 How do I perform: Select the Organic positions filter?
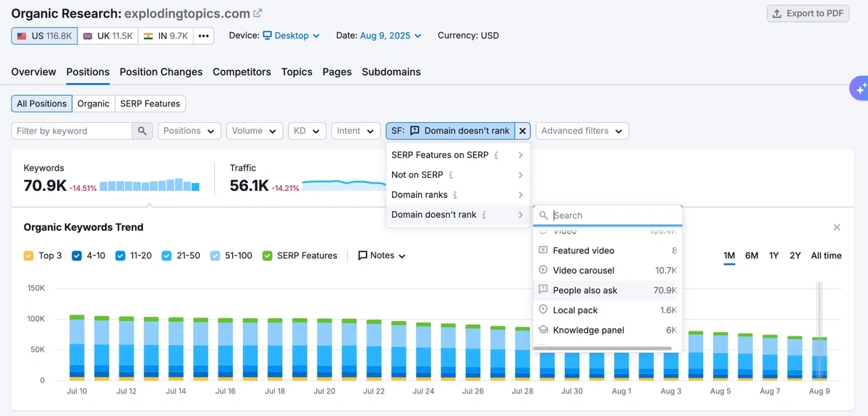pos(93,103)
